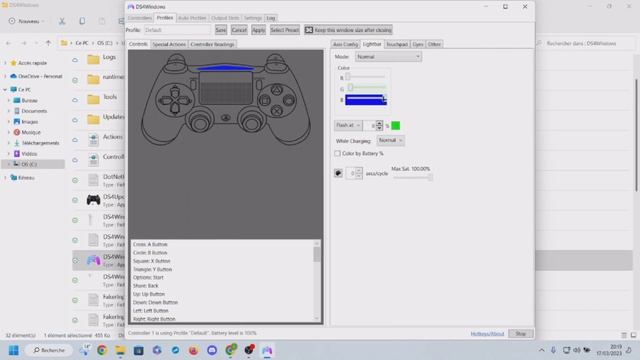Show hidden system tray icons
The height and width of the screenshot is (360, 640).
pyautogui.click(x=542, y=350)
